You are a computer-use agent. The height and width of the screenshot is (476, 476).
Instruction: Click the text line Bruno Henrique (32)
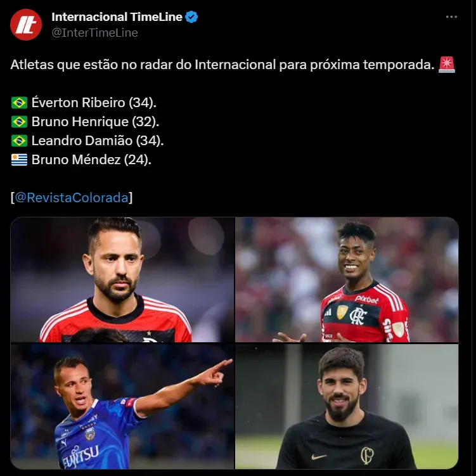click(x=95, y=122)
